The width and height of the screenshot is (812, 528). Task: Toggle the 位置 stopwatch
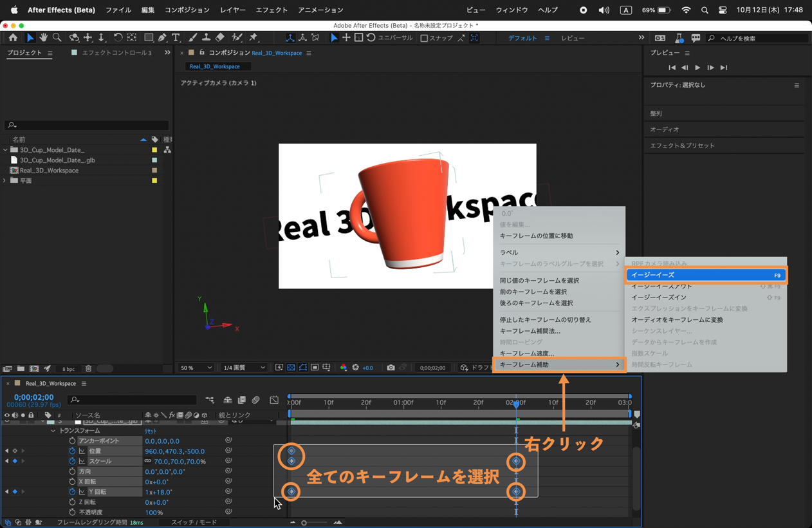72,451
